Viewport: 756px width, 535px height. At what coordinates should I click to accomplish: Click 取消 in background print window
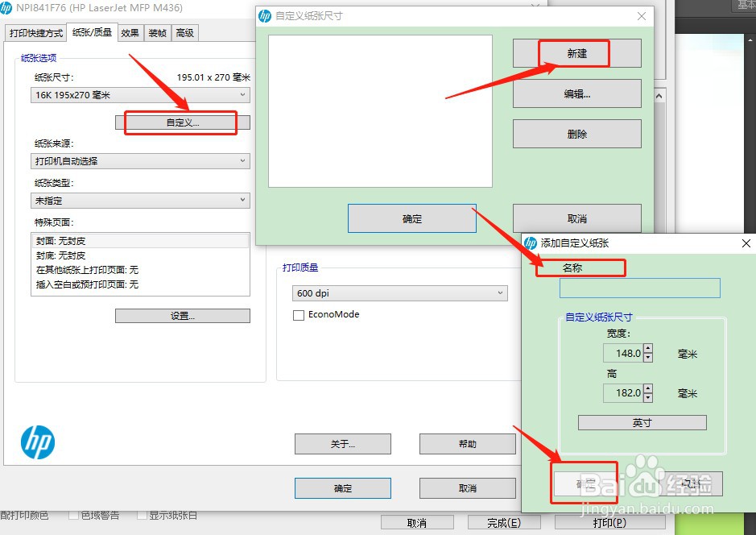(417, 522)
